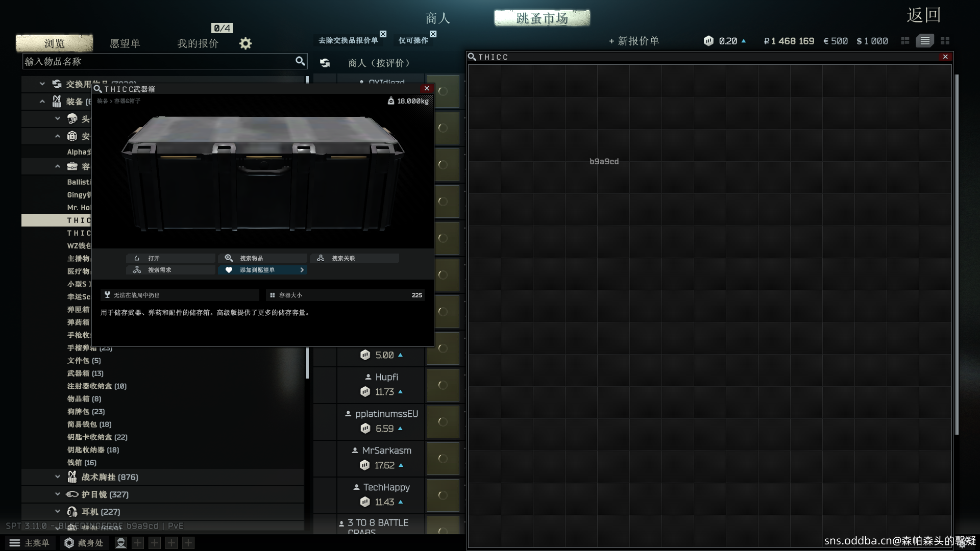Click seller Hupfi in offers list
The height and width of the screenshot is (551, 980).
pyautogui.click(x=386, y=377)
